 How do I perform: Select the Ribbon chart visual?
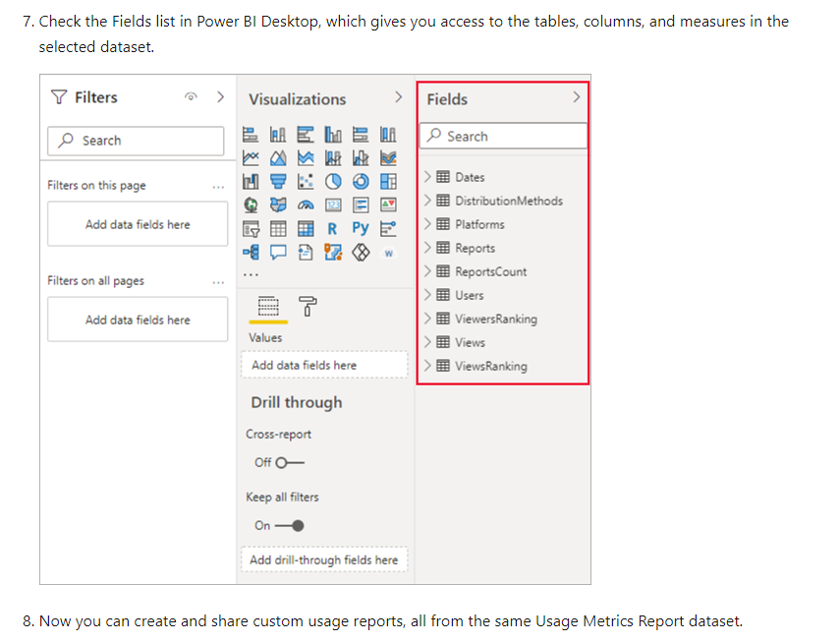pos(388,157)
